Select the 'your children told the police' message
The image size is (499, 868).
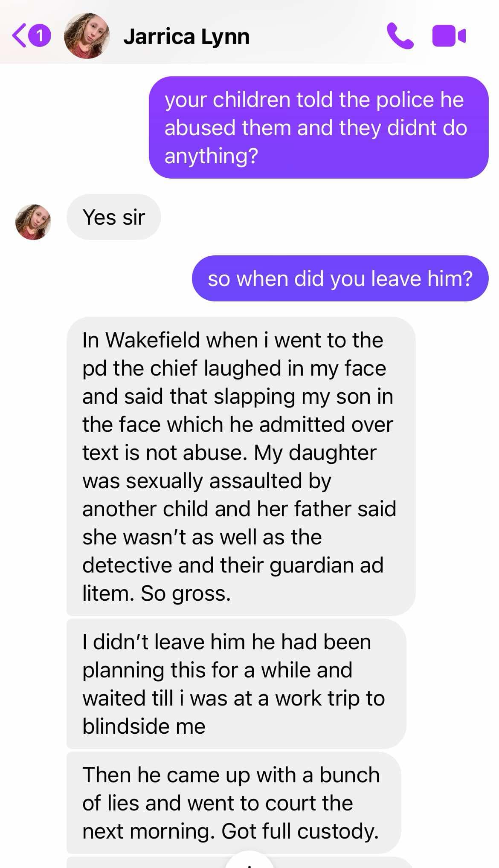point(318,127)
